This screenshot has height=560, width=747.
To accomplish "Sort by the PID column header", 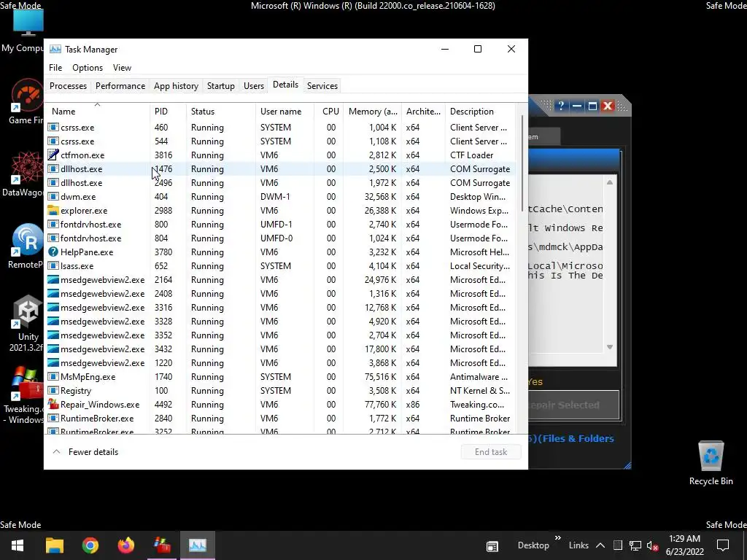I will point(169,112).
